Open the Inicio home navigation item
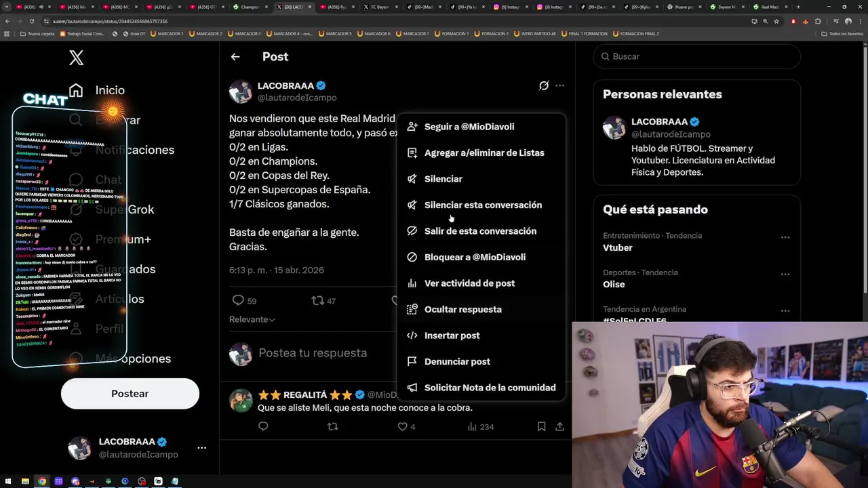The height and width of the screenshot is (488, 868). point(97,90)
